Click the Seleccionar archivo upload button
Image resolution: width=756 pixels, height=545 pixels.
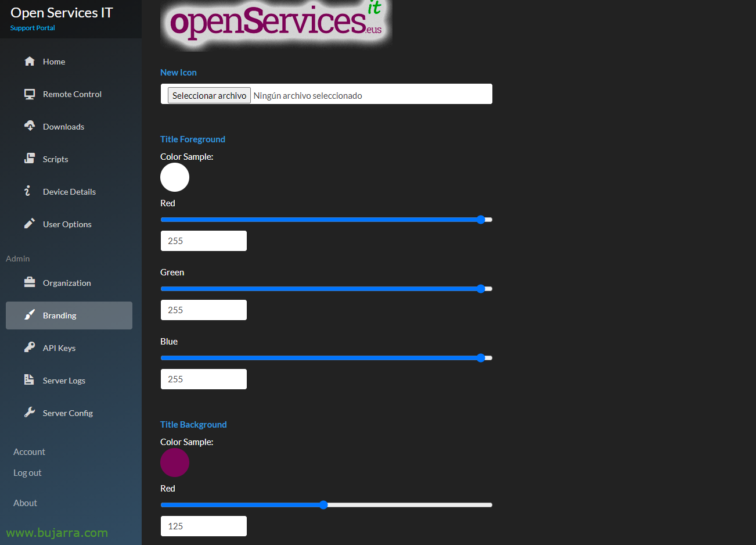click(x=208, y=95)
